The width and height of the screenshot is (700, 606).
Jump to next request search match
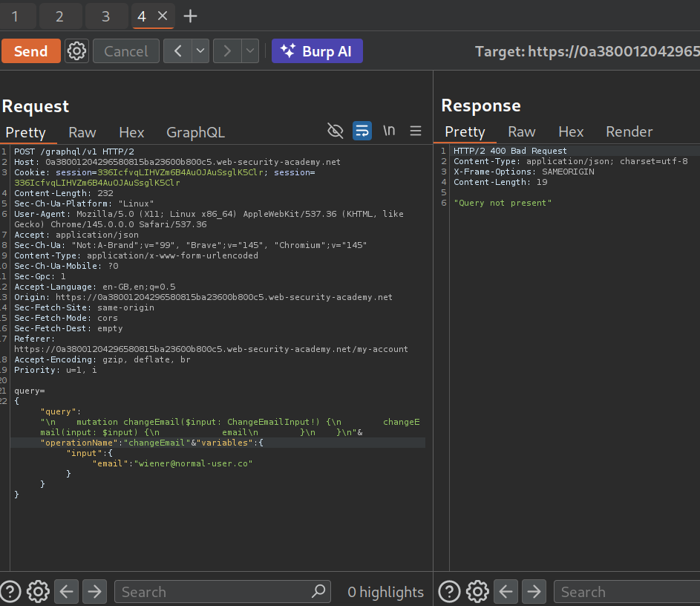[x=94, y=591]
